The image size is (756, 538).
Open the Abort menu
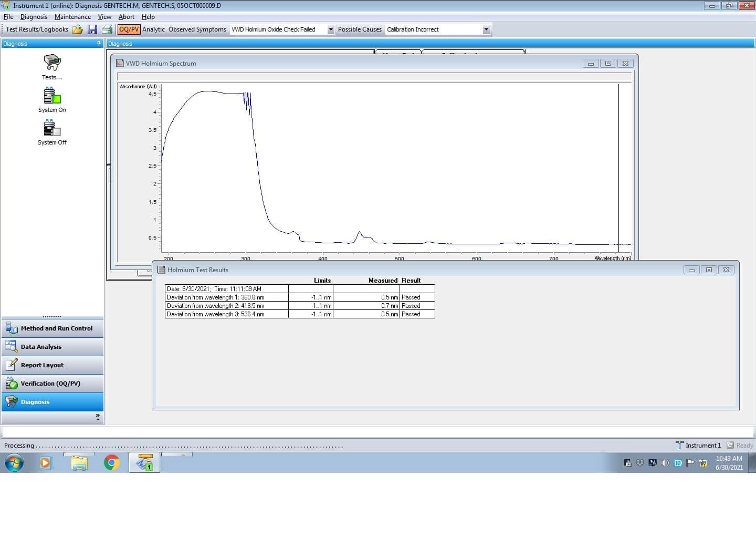(x=127, y=16)
